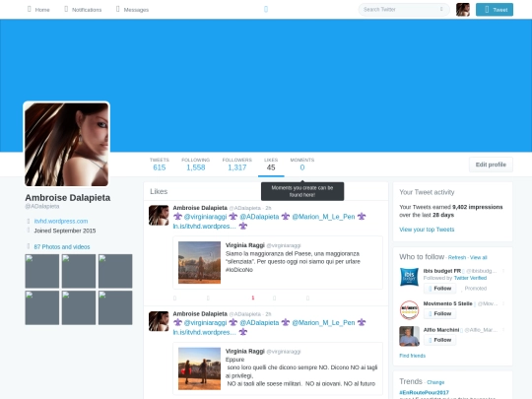Dismiss the Alfio Marchini suggestion
This screenshot has height=399, width=532.
[503, 329]
